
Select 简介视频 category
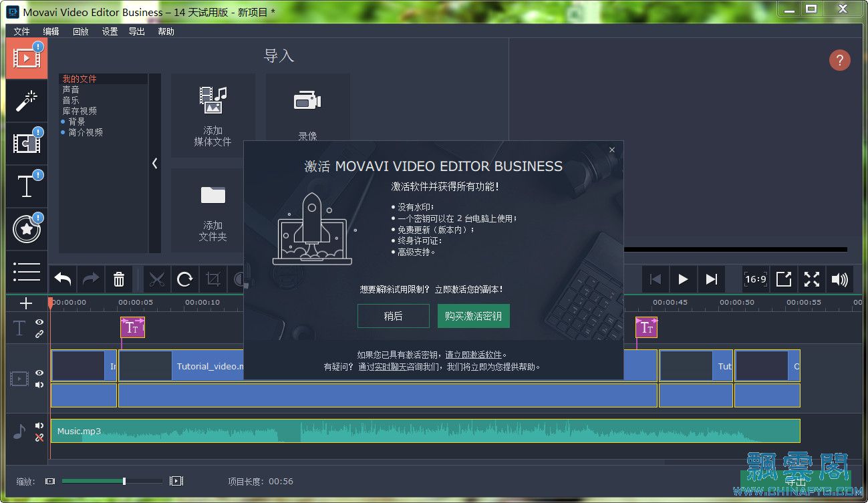pos(86,132)
